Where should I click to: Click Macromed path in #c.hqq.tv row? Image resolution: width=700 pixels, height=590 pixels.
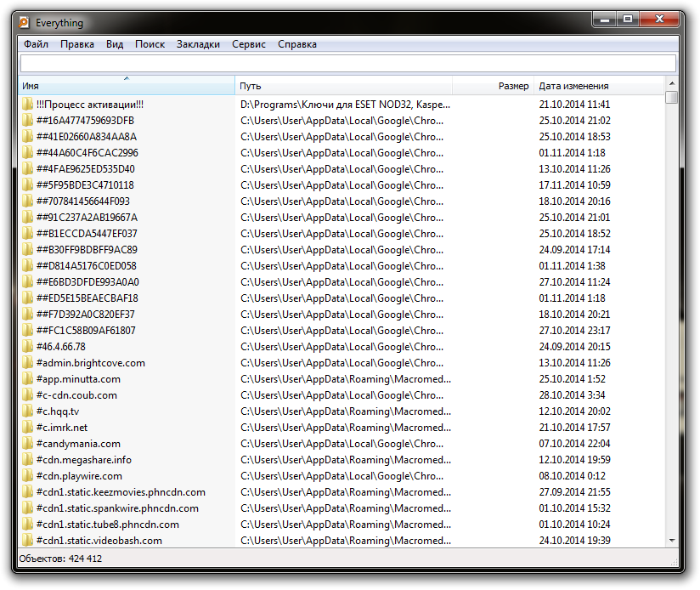tap(346, 411)
